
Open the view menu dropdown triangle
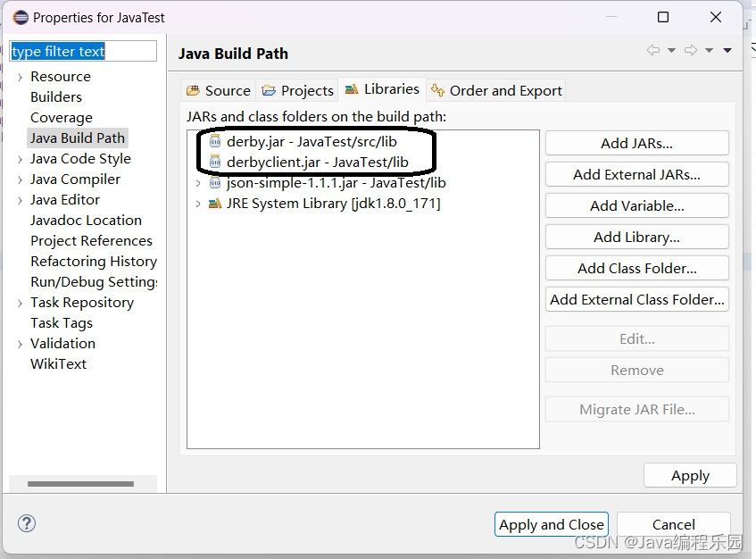(727, 50)
